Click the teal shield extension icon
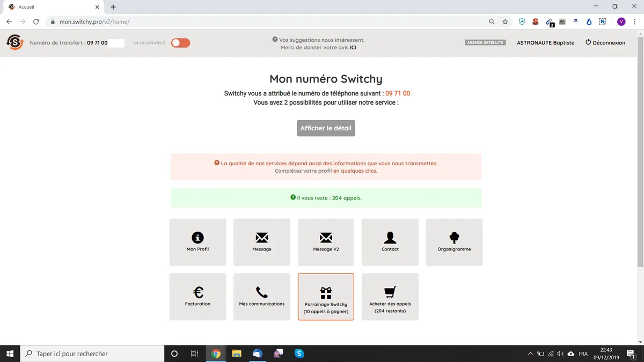Screen dimensions: 644x362 (x=522, y=22)
